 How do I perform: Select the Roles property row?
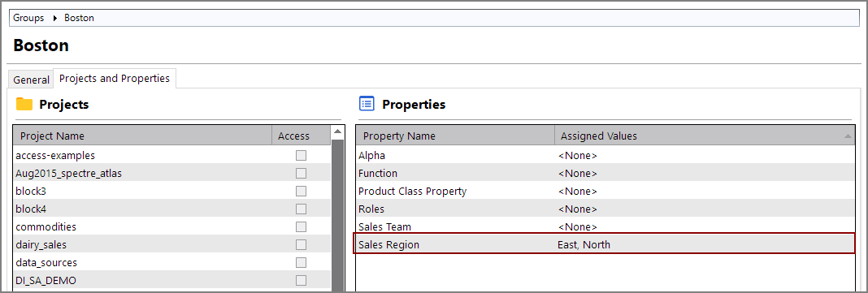tap(605, 209)
